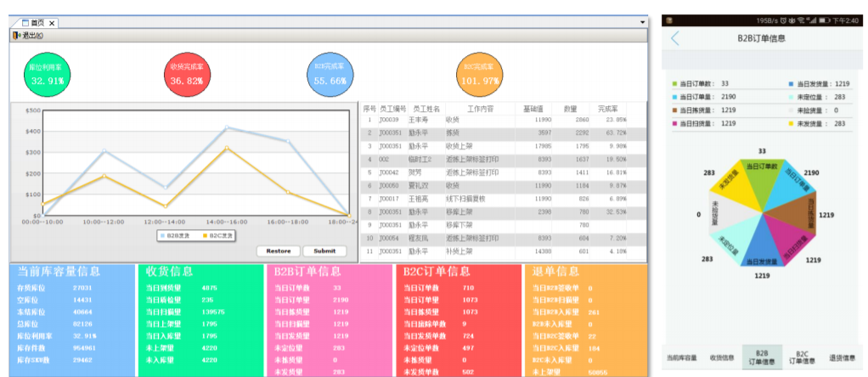868x377 pixels.
Task: Click the B2B line point at 14:00--16:00
Action: [x=227, y=127]
